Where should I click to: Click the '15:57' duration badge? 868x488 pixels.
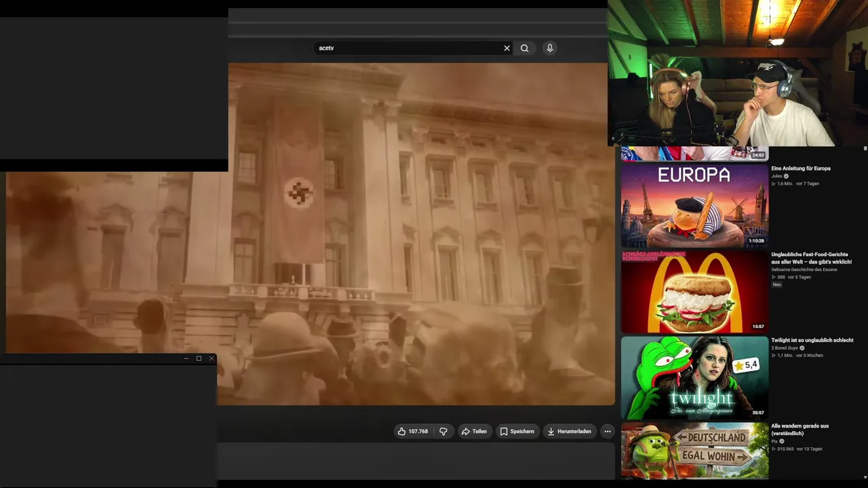(x=758, y=327)
